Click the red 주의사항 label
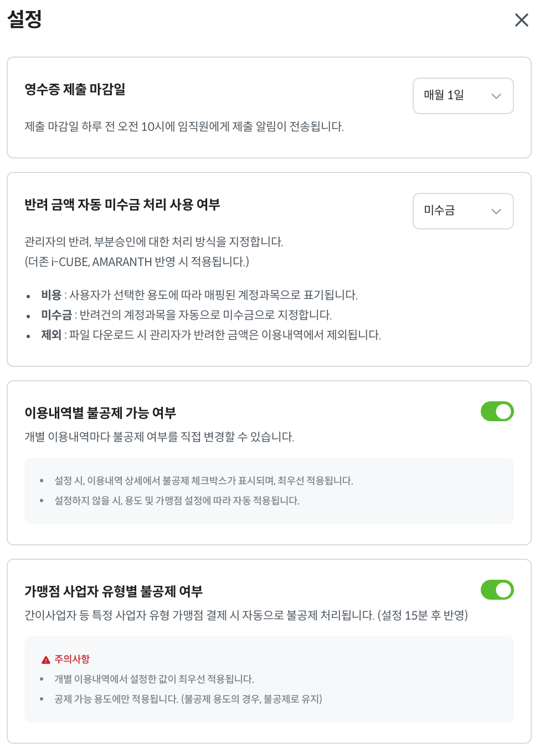The image size is (545, 756). click(72, 659)
